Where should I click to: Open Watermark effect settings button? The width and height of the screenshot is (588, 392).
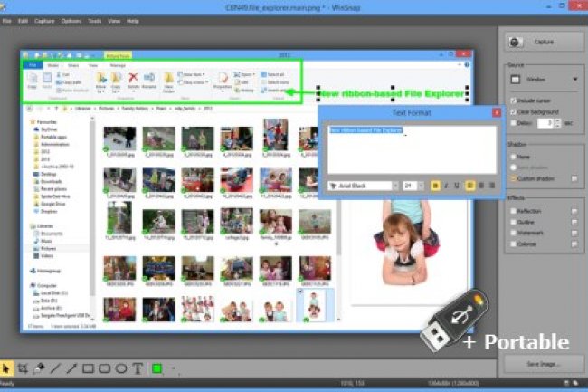coord(574,234)
